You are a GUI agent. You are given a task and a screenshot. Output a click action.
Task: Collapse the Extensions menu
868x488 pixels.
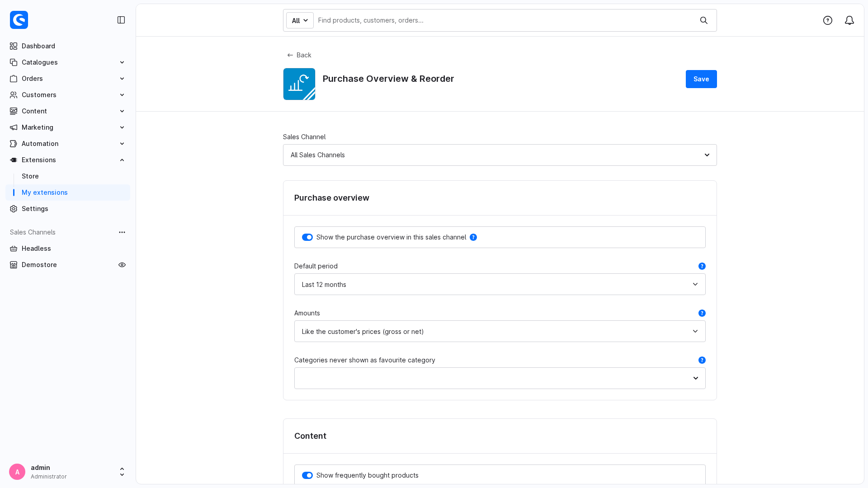pyautogui.click(x=68, y=160)
